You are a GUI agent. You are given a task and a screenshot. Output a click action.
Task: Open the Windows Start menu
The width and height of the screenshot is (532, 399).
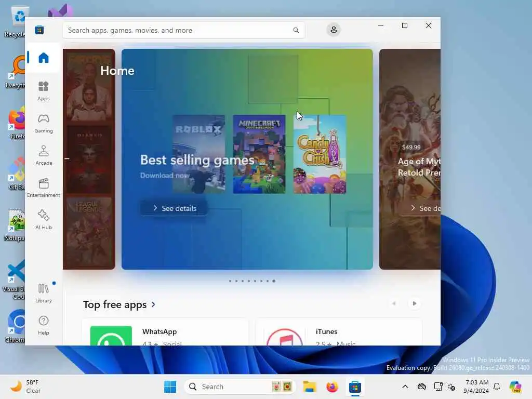pos(170,387)
